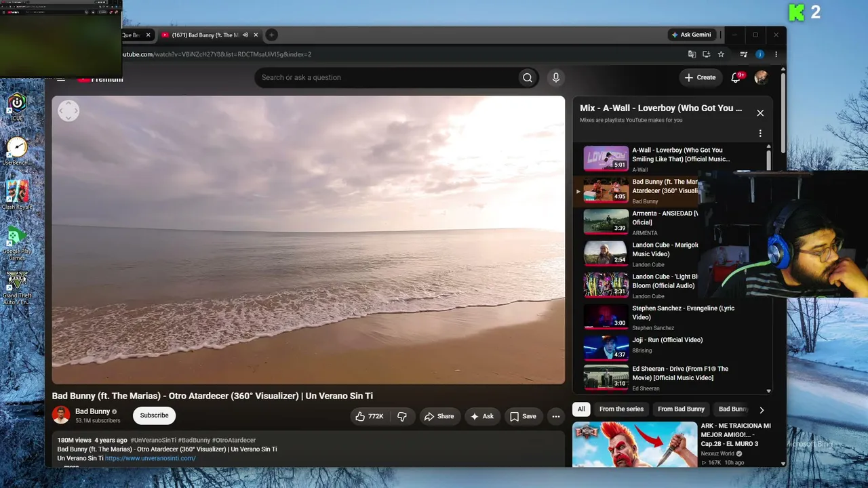This screenshot has width=868, height=488.
Task: Dislike the video
Action: pos(401,416)
